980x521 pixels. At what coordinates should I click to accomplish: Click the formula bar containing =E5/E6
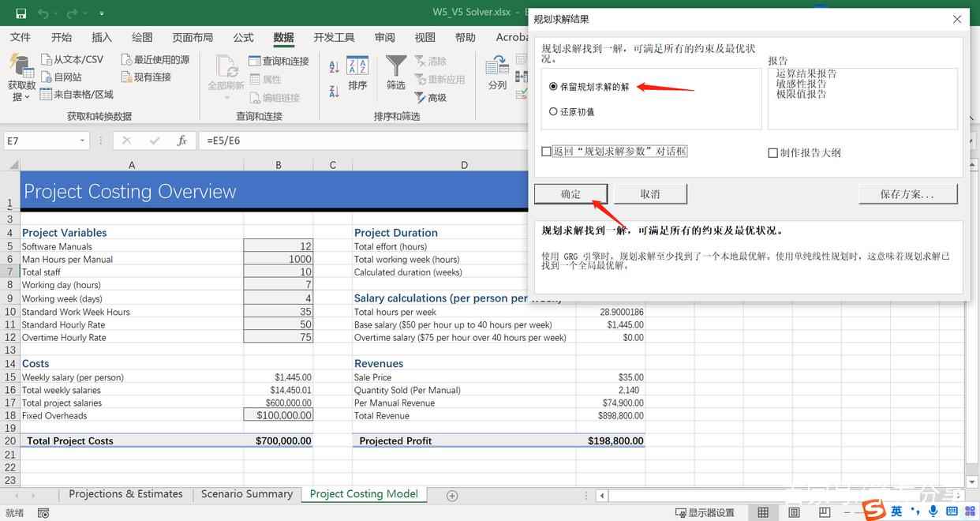click(363, 141)
